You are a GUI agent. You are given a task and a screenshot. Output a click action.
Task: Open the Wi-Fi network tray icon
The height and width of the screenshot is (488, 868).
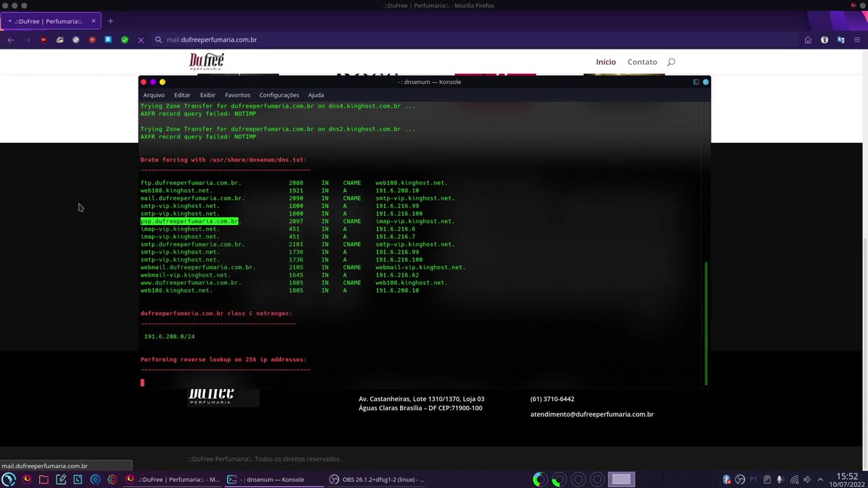[794, 480]
